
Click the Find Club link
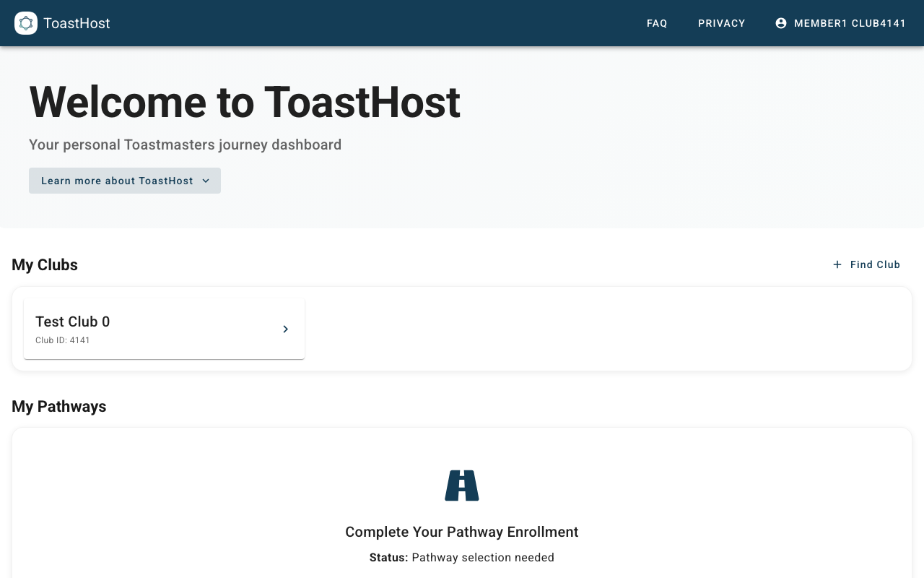[x=875, y=264]
